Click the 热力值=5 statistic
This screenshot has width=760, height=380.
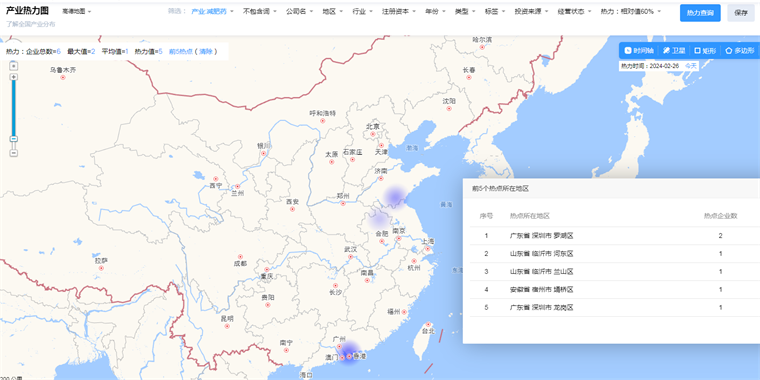click(x=148, y=51)
